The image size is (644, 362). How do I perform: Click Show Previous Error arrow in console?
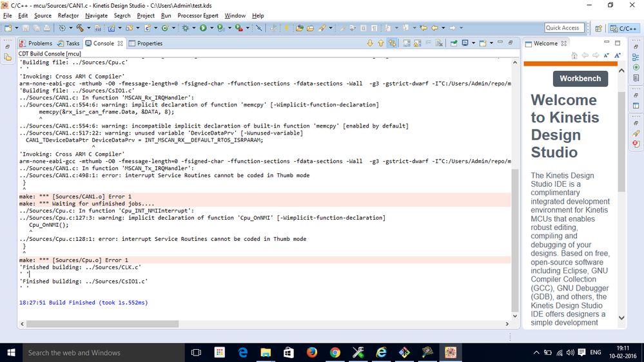[381, 43]
